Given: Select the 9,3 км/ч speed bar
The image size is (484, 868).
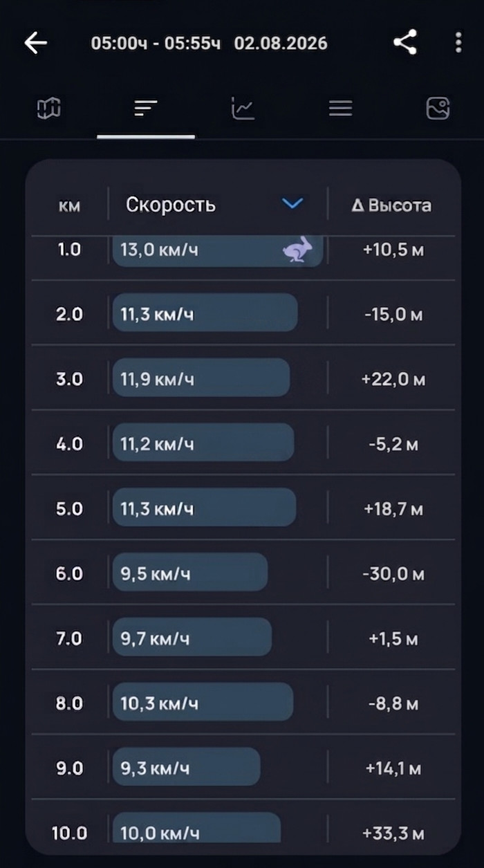Looking at the screenshot, I should [x=187, y=766].
